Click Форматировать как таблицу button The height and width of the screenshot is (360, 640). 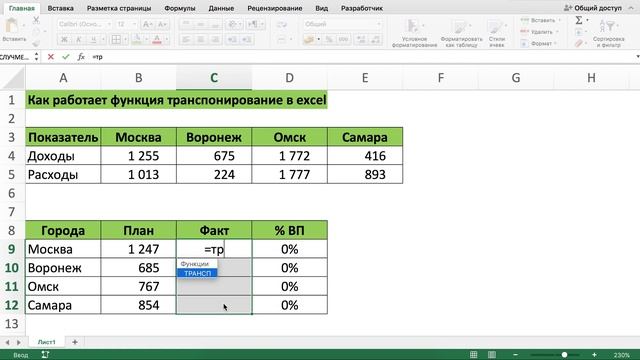click(462, 33)
